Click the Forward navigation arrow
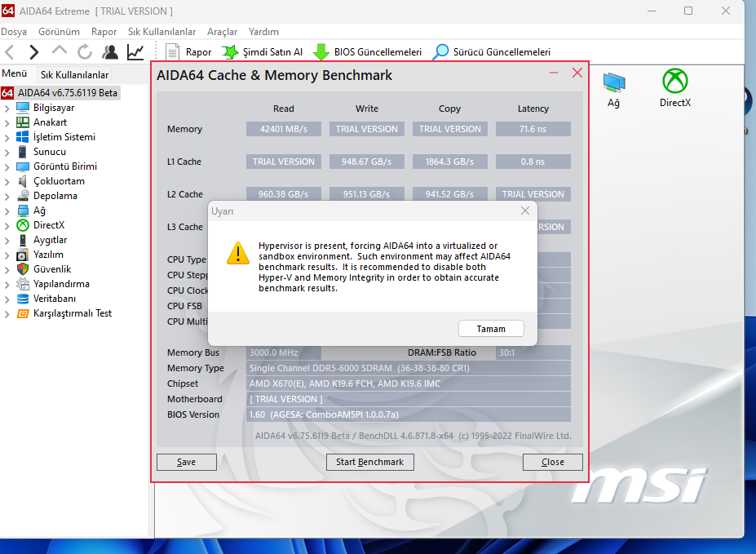The height and width of the screenshot is (554, 756). pos(33,51)
